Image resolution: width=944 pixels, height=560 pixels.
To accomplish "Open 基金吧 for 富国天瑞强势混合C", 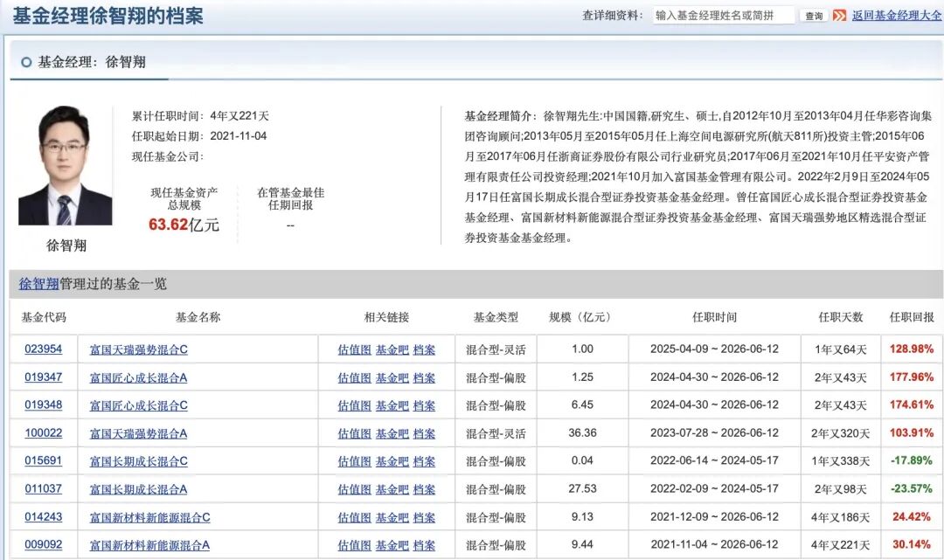I will click(392, 349).
